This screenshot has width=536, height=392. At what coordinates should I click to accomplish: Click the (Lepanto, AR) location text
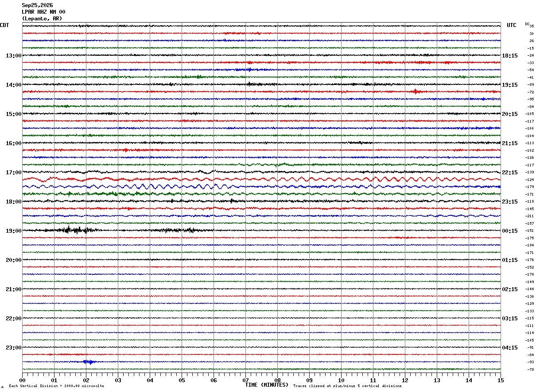tap(42, 19)
